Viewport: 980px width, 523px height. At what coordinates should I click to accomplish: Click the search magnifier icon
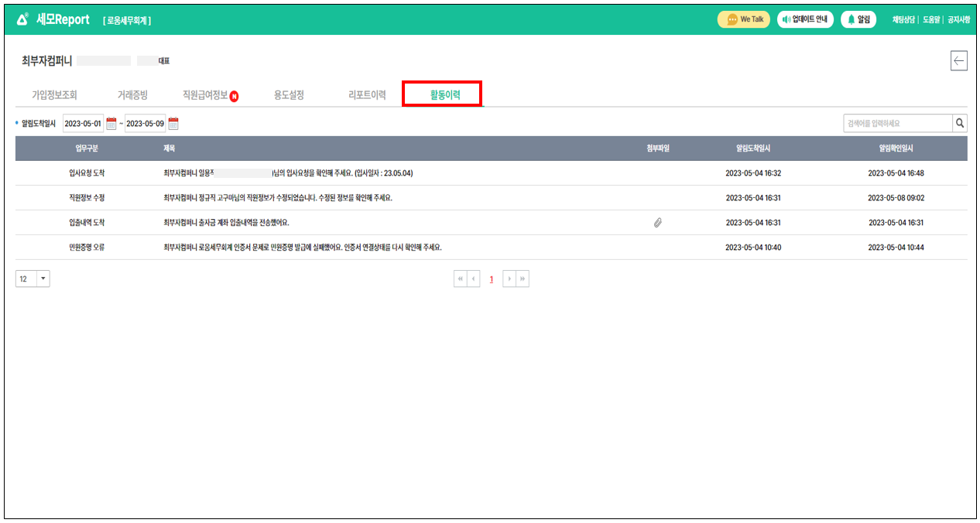[959, 123]
